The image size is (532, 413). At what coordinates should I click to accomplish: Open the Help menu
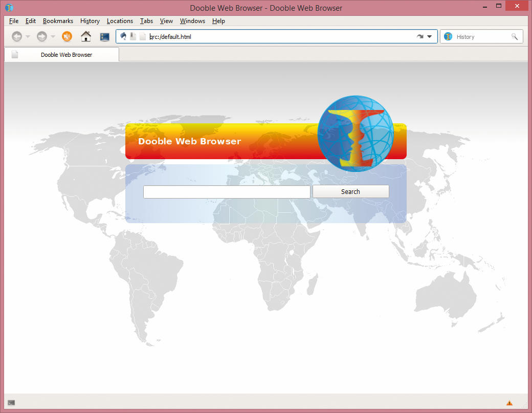pyautogui.click(x=218, y=21)
